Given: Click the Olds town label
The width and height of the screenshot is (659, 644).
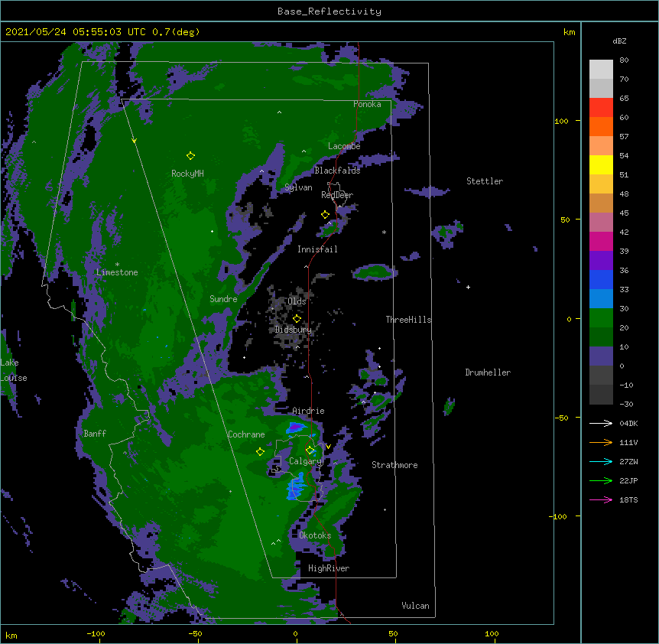Looking at the screenshot, I should tap(297, 301).
